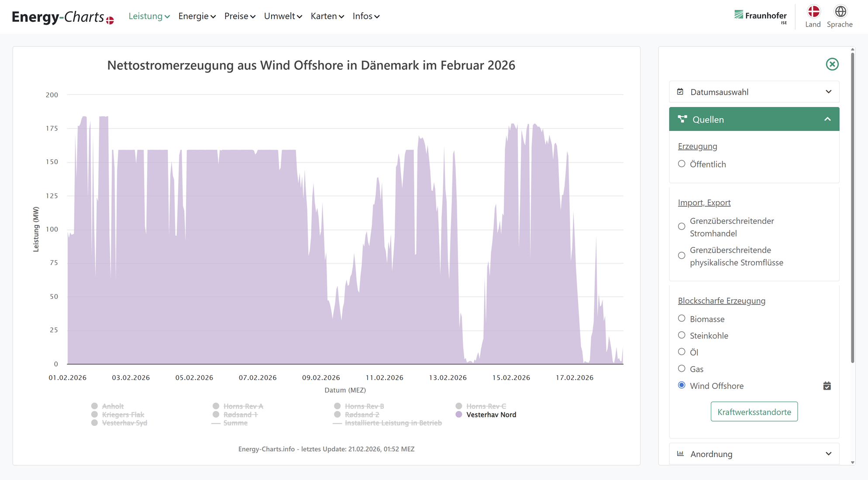Screen dimensions: 868x480
Task: Show the Anholt series in the legend
Action: 113,406
